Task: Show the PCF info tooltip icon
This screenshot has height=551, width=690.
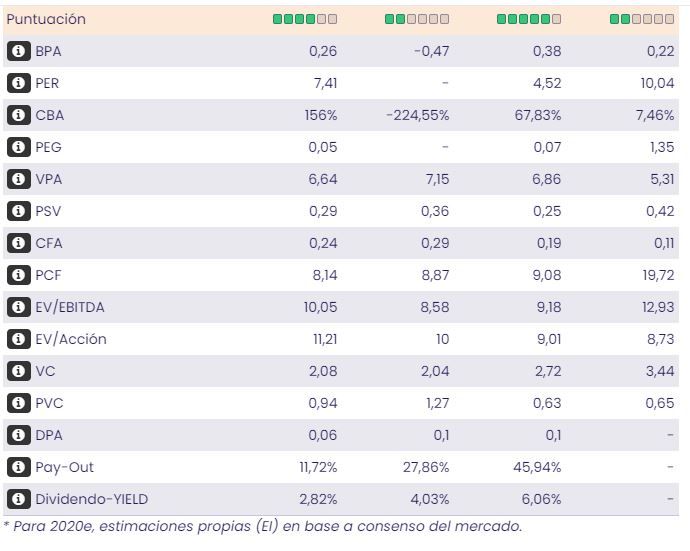Action: pyautogui.click(x=18, y=275)
